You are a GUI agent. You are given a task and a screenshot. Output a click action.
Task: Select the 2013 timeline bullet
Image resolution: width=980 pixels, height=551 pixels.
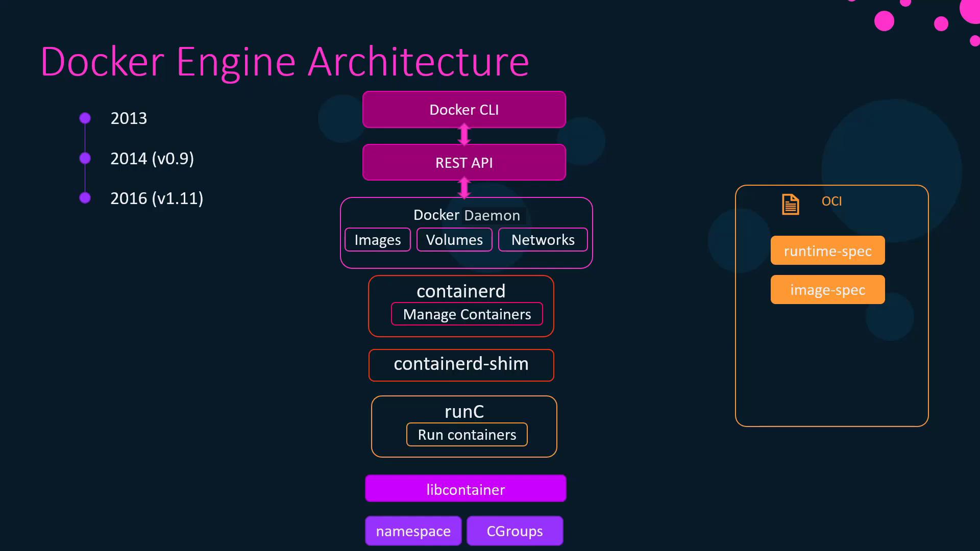85,118
